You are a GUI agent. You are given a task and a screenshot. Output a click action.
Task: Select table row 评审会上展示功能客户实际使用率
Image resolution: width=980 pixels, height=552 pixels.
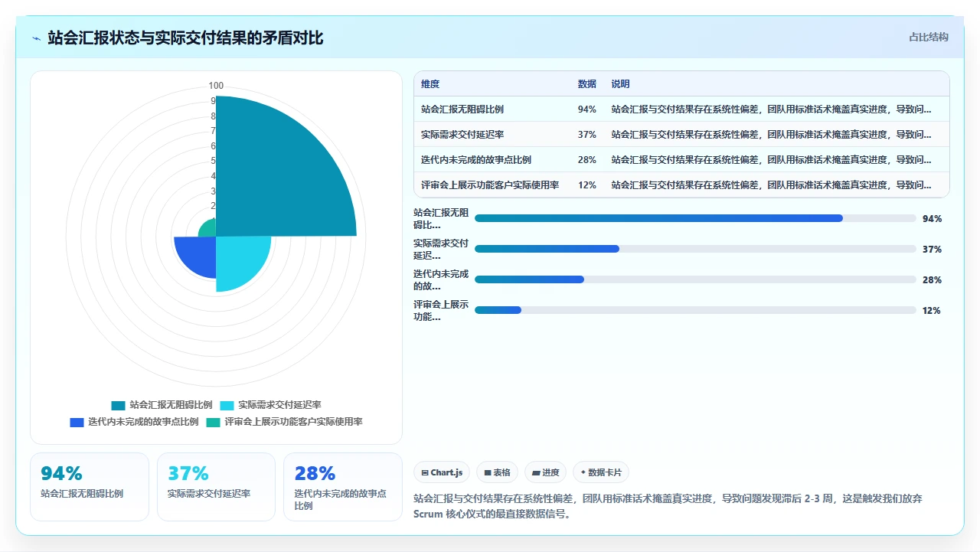click(x=681, y=185)
